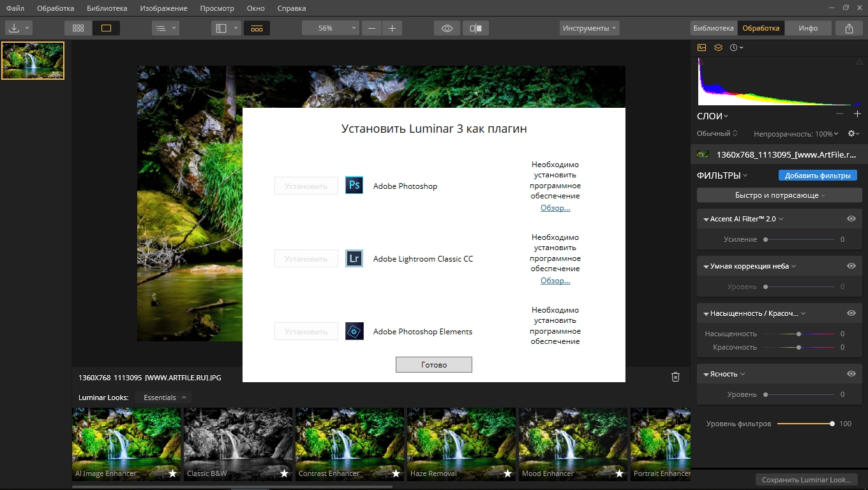Image resolution: width=868 pixels, height=490 pixels.
Task: Adjust the Насыщенность slider handle
Action: pos(799,334)
